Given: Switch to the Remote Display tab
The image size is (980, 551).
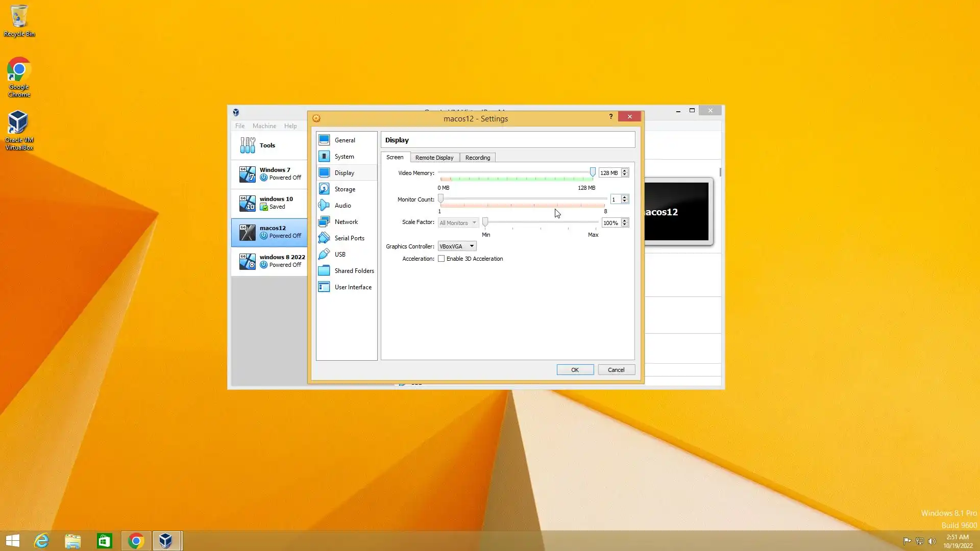Looking at the screenshot, I should (x=434, y=158).
